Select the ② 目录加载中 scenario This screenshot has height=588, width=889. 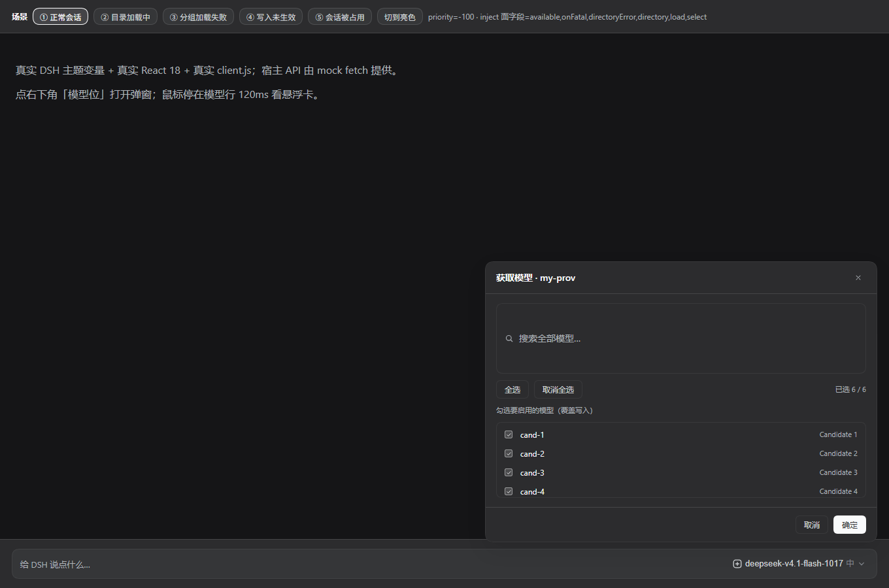pos(126,17)
